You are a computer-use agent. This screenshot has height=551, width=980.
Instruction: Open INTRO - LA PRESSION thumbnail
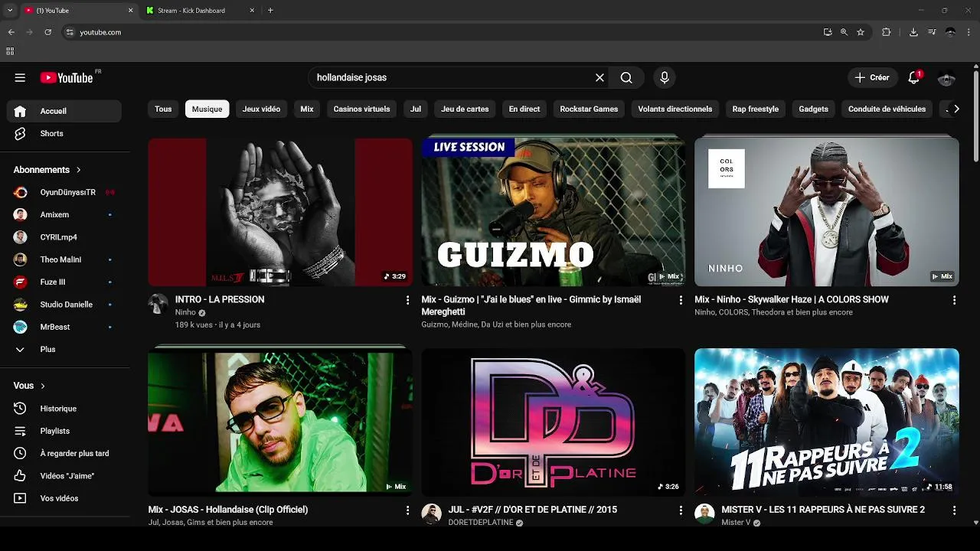280,212
